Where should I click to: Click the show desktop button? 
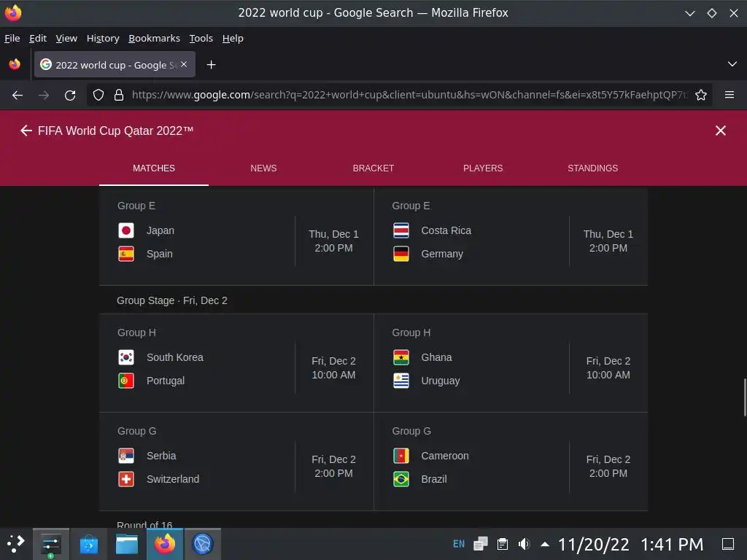pos(728,544)
